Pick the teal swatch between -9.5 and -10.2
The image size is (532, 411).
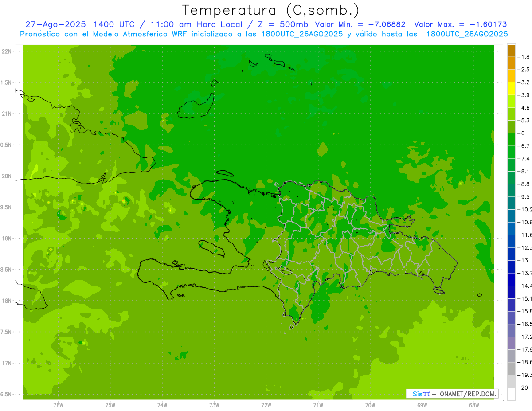tap(511, 203)
